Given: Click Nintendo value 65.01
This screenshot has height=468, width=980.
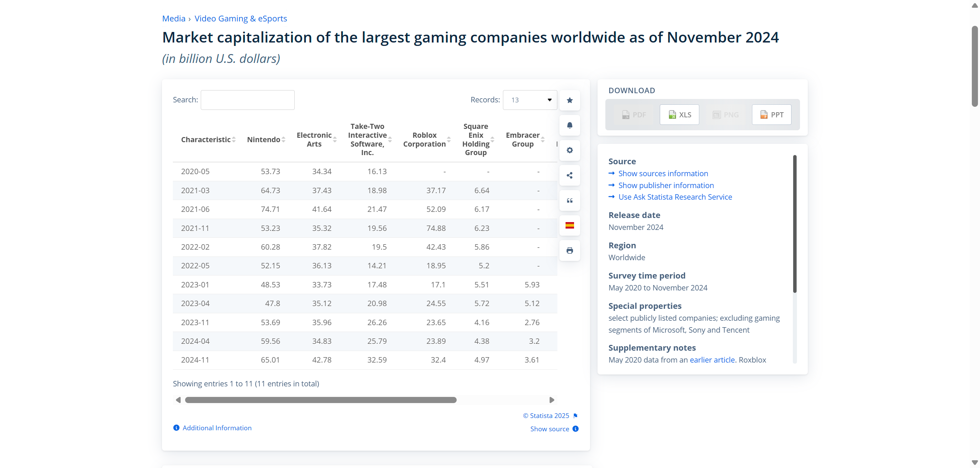Looking at the screenshot, I should click(x=270, y=360).
